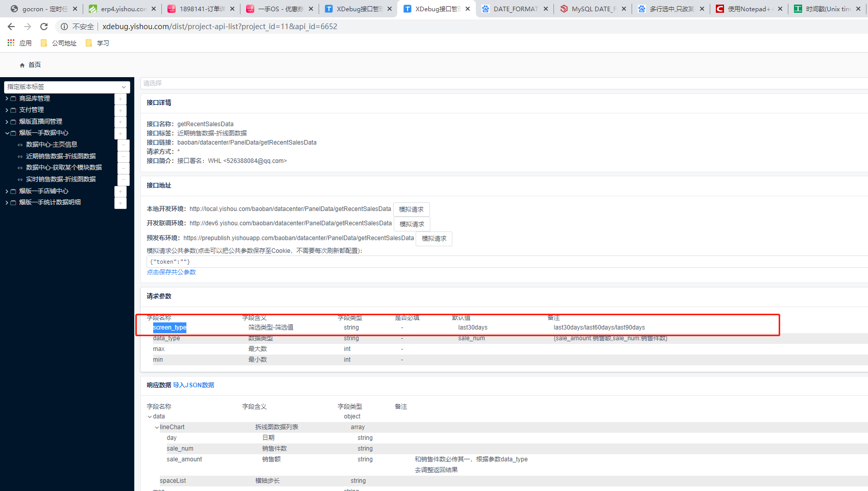
Task: Open 近期销售数据-折线图数据 in the sidebar
Action: click(61, 156)
